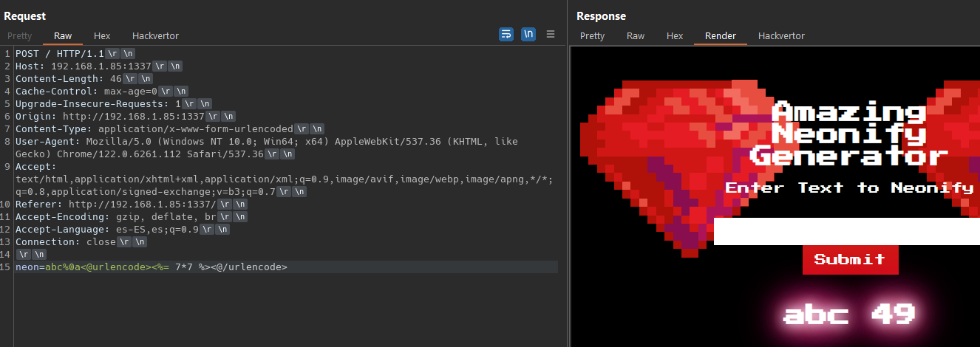Select the Response Render tab
Viewport: 980px width, 347px height.
click(720, 35)
